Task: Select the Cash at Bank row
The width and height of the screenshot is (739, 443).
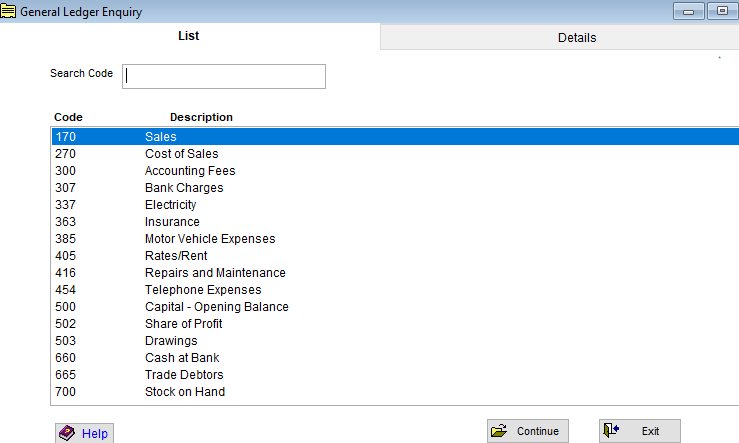Action: tap(182, 358)
